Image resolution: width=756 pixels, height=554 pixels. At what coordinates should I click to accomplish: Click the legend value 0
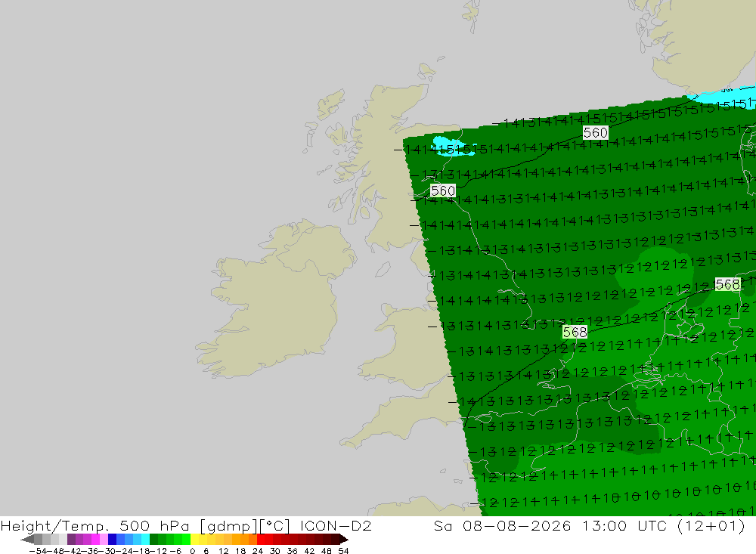point(193,551)
